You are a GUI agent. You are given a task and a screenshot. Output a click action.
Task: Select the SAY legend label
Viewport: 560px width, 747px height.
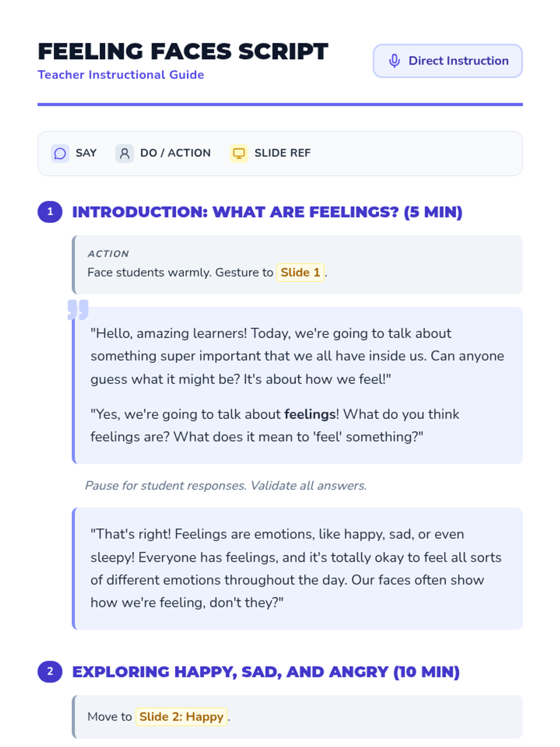pos(86,153)
